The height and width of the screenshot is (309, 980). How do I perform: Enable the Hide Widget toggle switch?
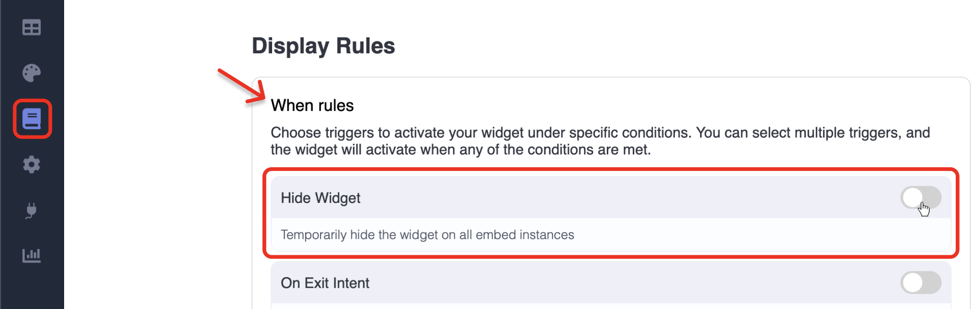click(x=920, y=198)
